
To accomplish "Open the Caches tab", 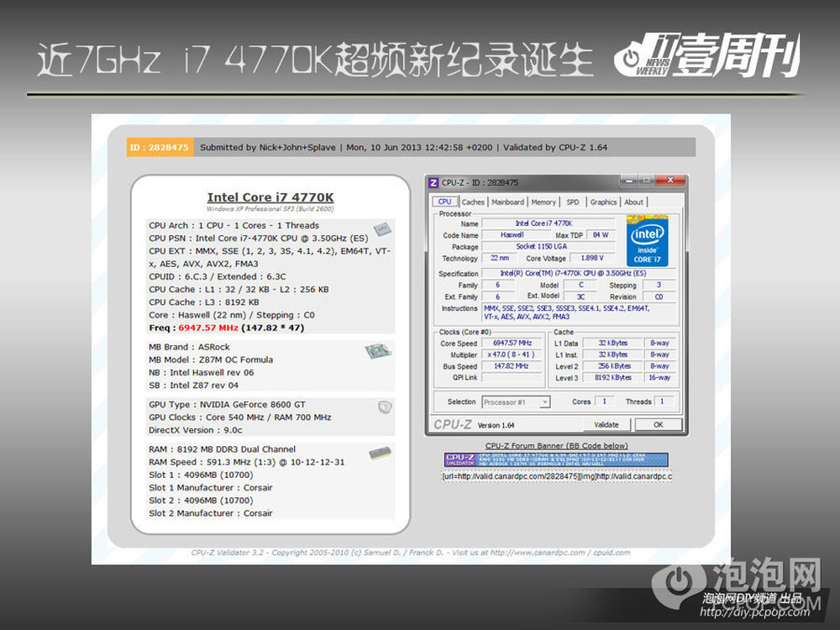I will pyautogui.click(x=473, y=202).
